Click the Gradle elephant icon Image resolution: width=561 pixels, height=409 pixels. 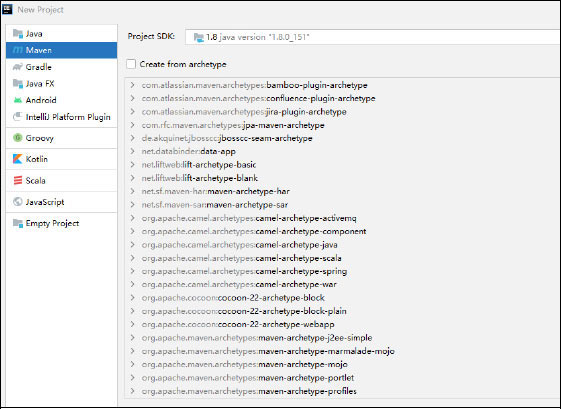(18, 67)
